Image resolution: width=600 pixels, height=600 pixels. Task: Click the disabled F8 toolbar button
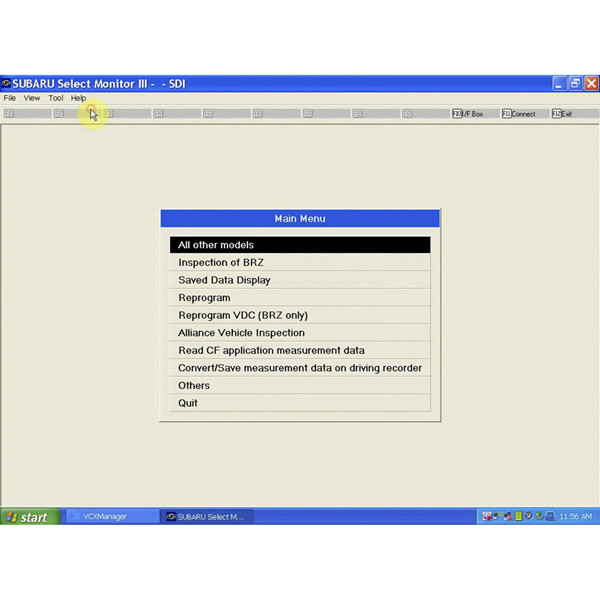pyautogui.click(x=375, y=114)
